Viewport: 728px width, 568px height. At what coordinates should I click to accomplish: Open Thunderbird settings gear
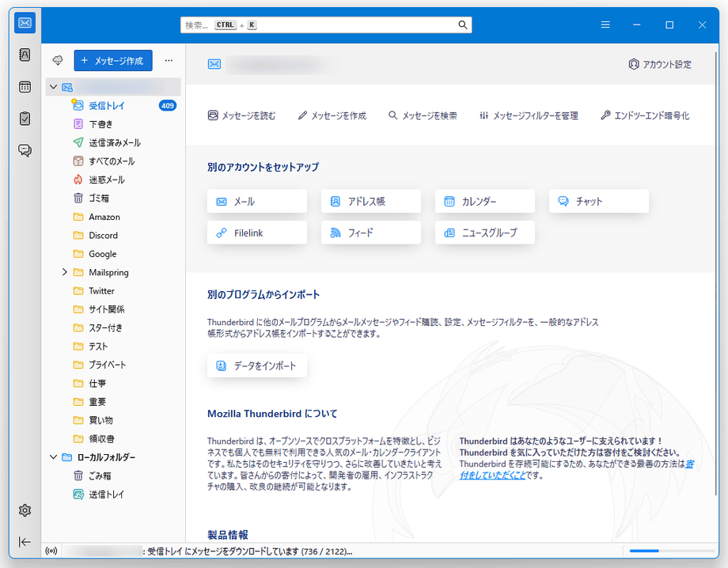pos(25,510)
